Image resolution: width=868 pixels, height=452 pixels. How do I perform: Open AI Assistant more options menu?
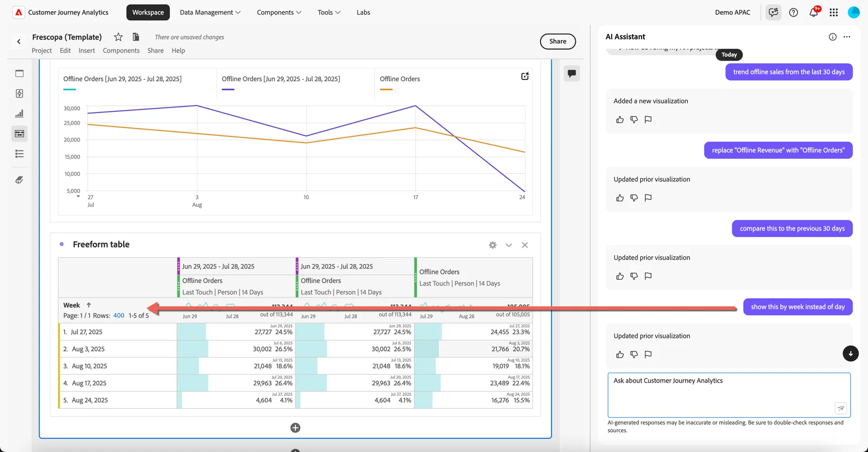click(x=847, y=37)
